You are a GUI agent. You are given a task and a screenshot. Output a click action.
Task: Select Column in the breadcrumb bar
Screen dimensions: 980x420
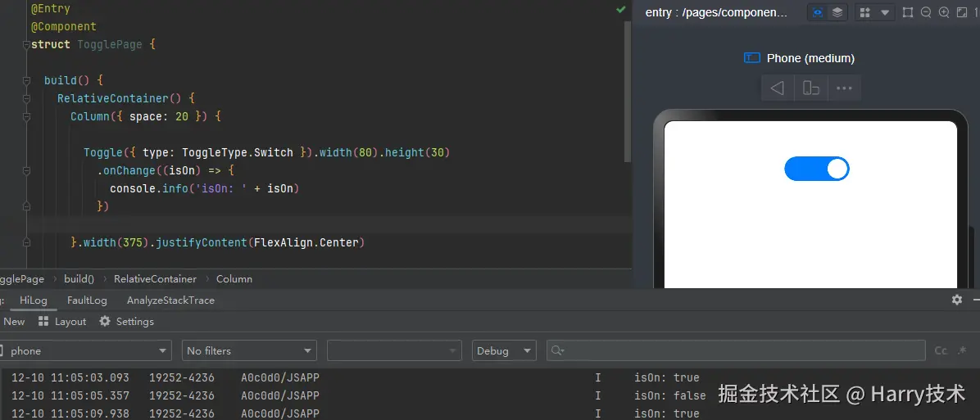pyautogui.click(x=234, y=279)
